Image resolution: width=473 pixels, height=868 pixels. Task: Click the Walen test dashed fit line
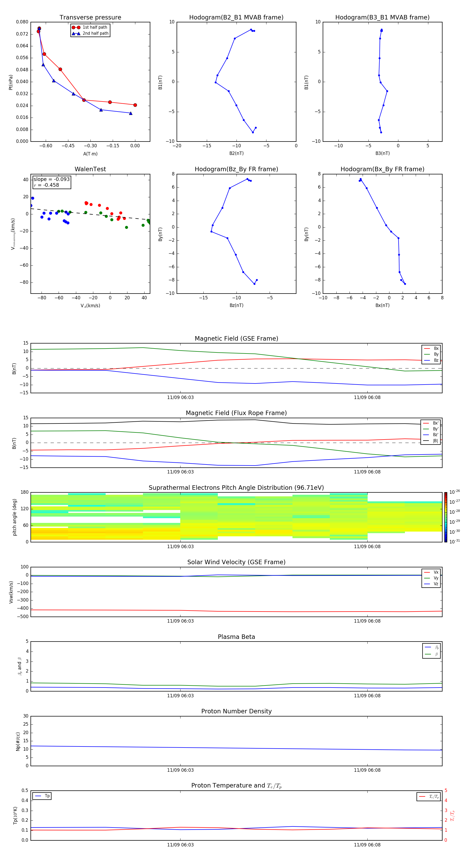[x=90, y=214]
